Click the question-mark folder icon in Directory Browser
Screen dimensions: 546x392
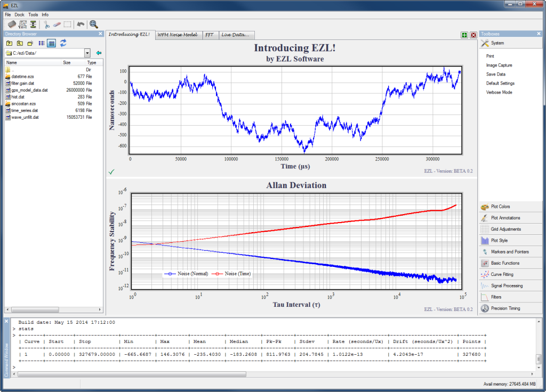10,43
